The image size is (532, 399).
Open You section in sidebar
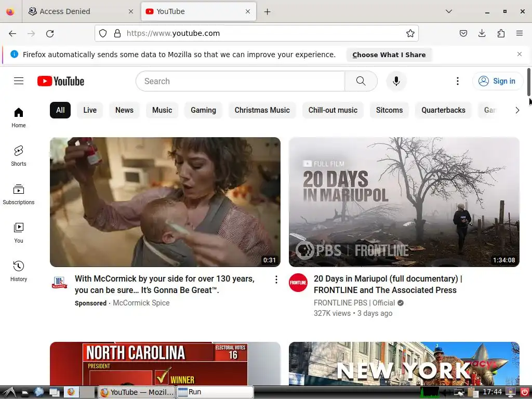(x=19, y=233)
